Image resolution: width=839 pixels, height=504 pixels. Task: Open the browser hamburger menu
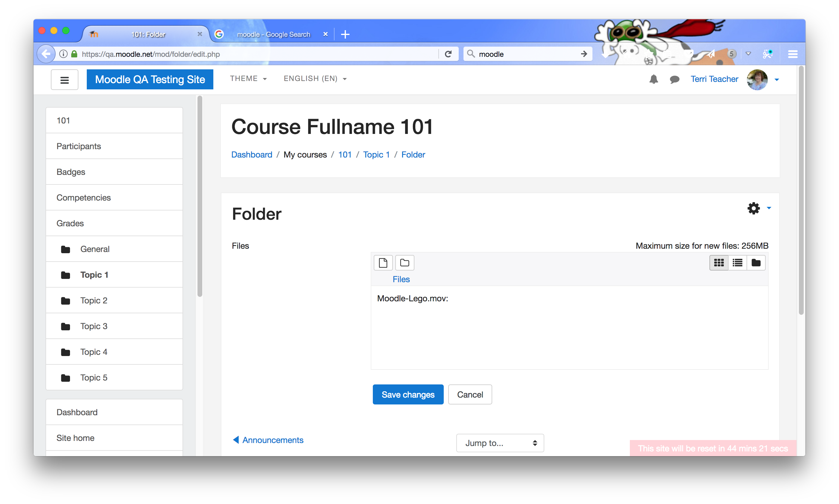click(x=792, y=54)
